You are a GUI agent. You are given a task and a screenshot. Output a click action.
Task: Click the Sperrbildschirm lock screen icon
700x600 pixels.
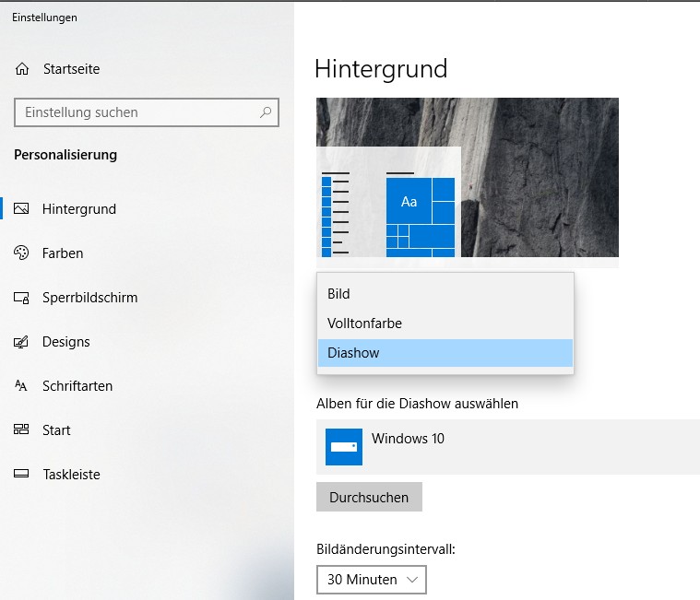(21, 298)
